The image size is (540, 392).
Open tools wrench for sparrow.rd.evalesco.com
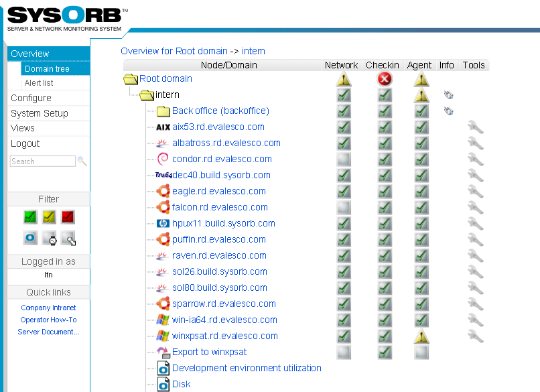pos(476,304)
